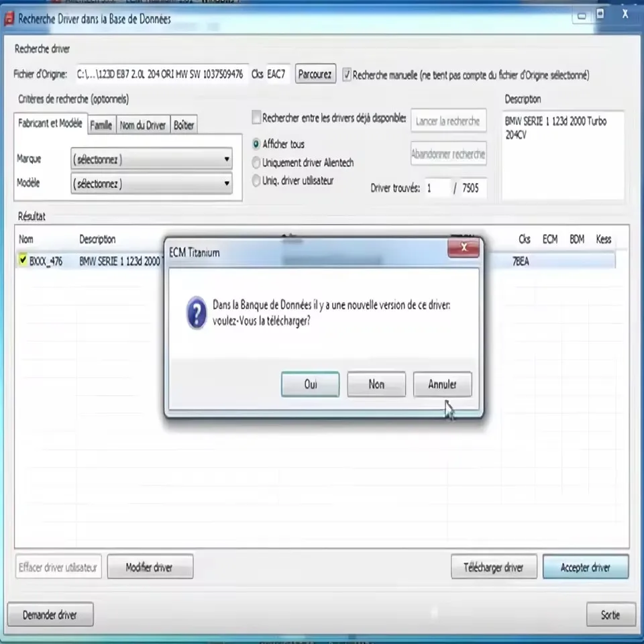Maximize the Recherche Driver window
This screenshot has height=644, width=644.
[600, 14]
